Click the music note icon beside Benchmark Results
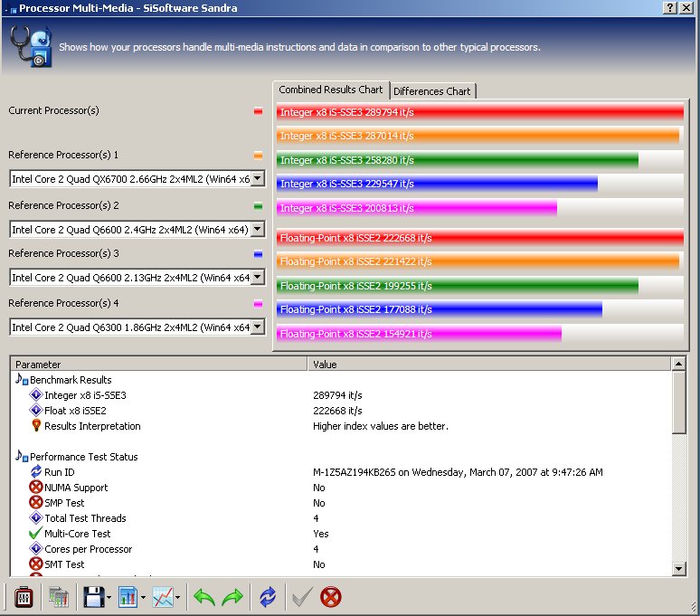The image size is (700, 616). 22,379
